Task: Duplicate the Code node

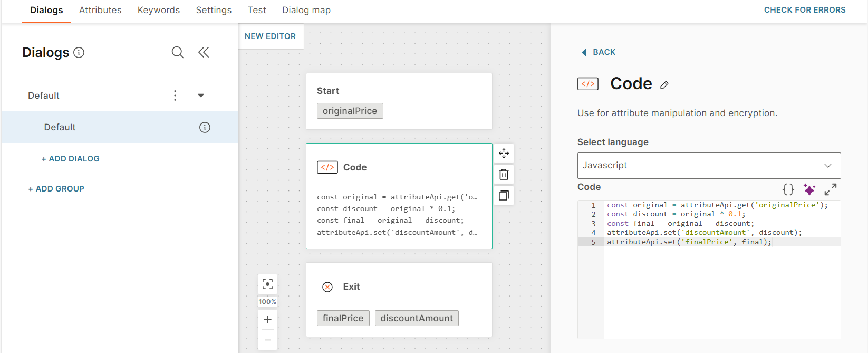Action: pyautogui.click(x=504, y=196)
